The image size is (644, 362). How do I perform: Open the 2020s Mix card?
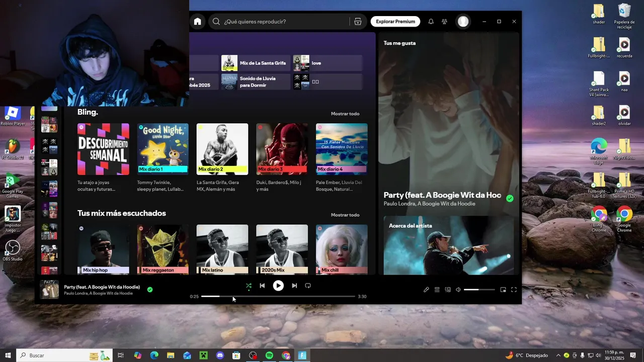pyautogui.click(x=282, y=249)
